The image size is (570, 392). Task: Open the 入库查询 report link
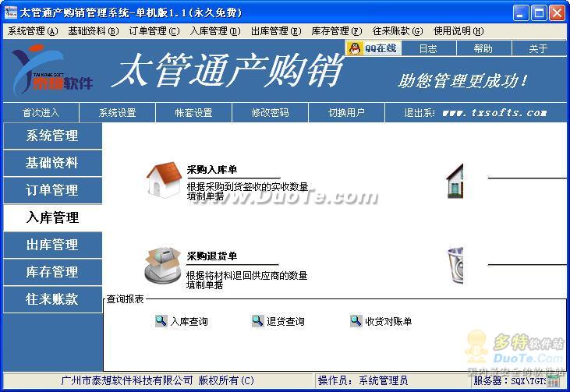pyautogui.click(x=189, y=321)
